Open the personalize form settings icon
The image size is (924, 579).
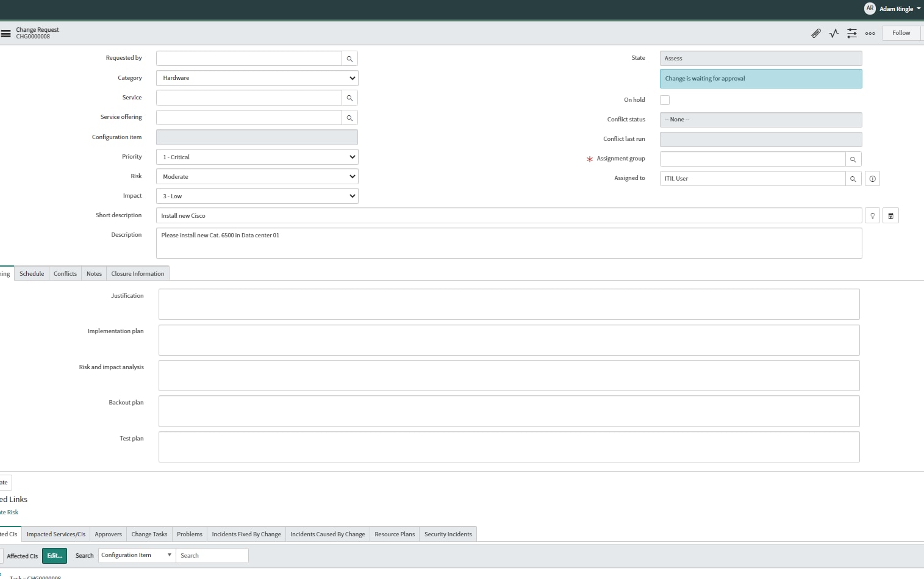[x=852, y=33]
